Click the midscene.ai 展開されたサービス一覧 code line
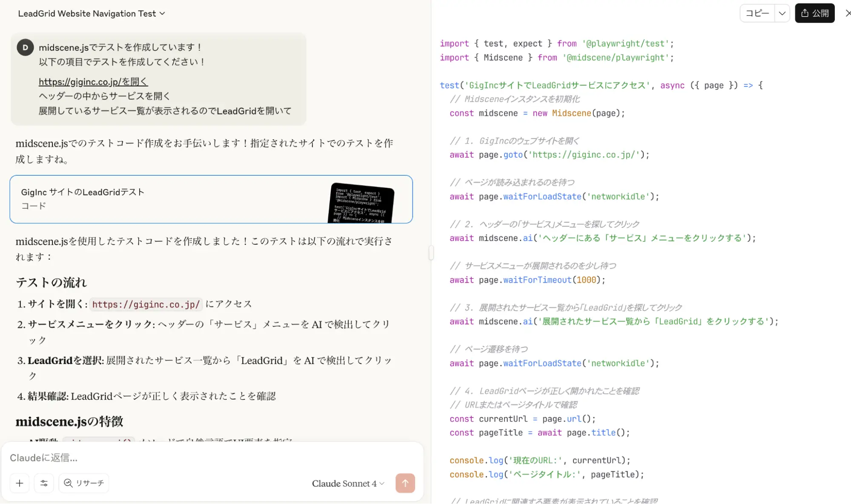Image resolution: width=851 pixels, height=504 pixels. coord(614,322)
